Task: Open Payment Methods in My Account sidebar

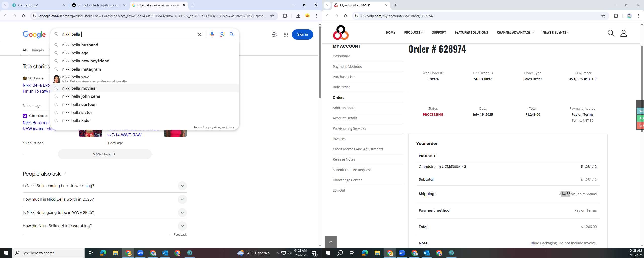Action: 347,67
